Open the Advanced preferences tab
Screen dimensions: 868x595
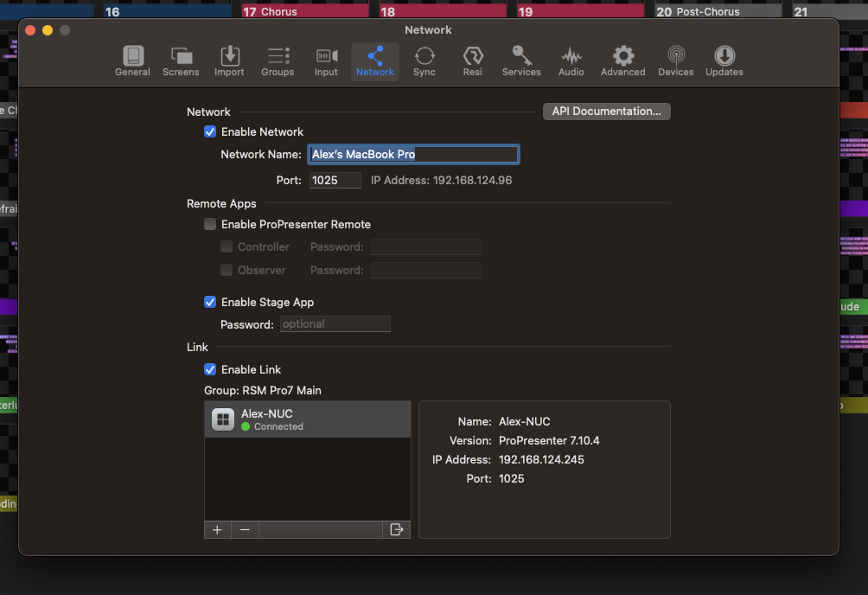click(623, 61)
